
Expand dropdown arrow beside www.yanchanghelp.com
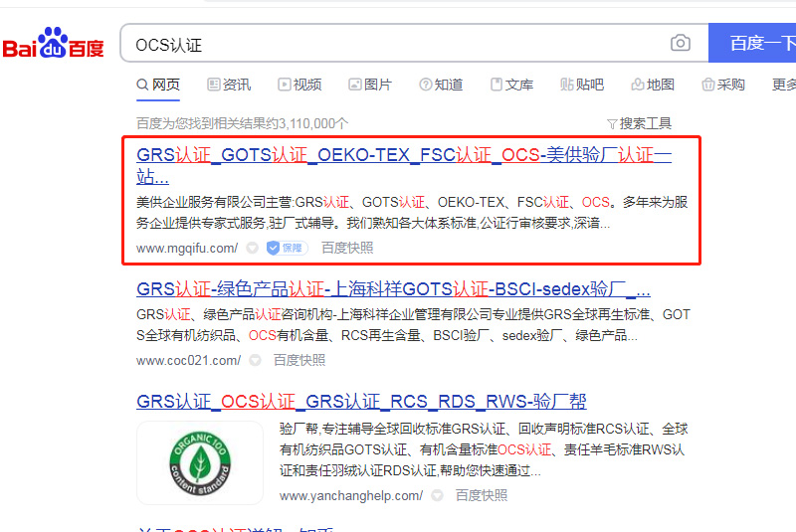[437, 495]
